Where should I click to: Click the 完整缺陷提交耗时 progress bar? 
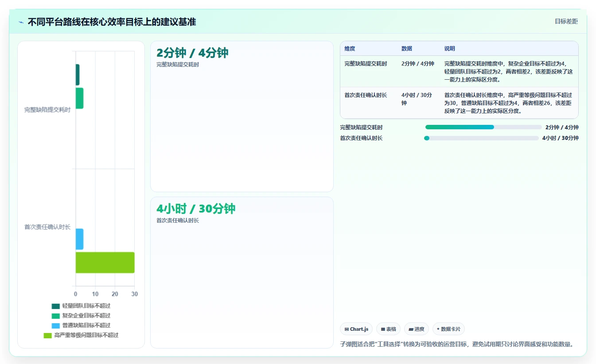tap(483, 127)
